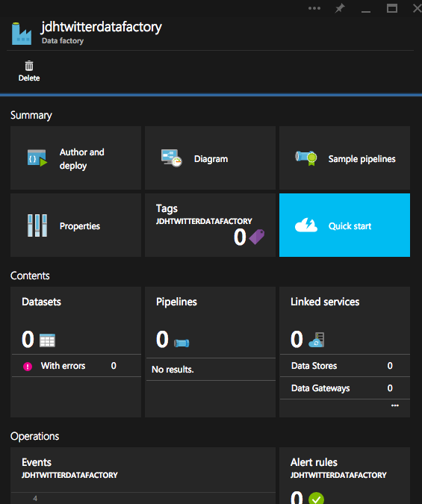The image size is (422, 504).
Task: Click the 'No results.' text in Pipelines
Action: click(173, 370)
